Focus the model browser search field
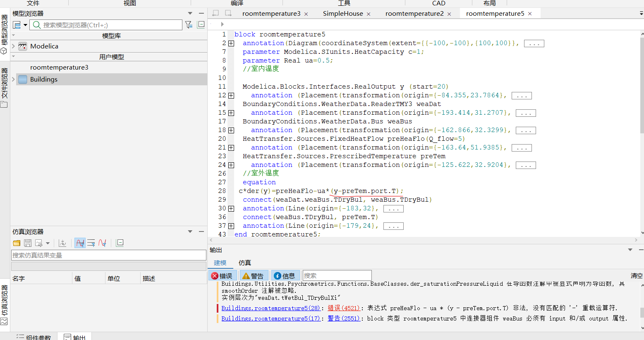This screenshot has height=340, width=644. tap(106, 25)
